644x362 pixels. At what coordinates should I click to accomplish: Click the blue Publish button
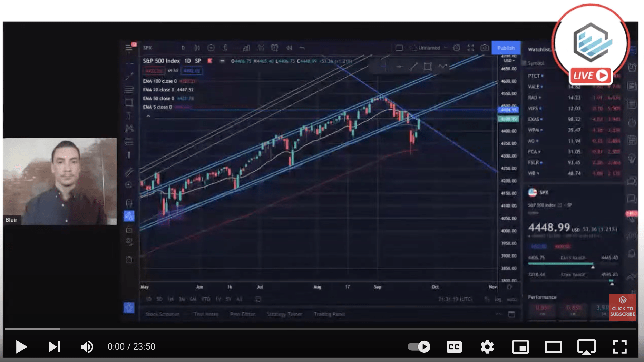tap(506, 48)
